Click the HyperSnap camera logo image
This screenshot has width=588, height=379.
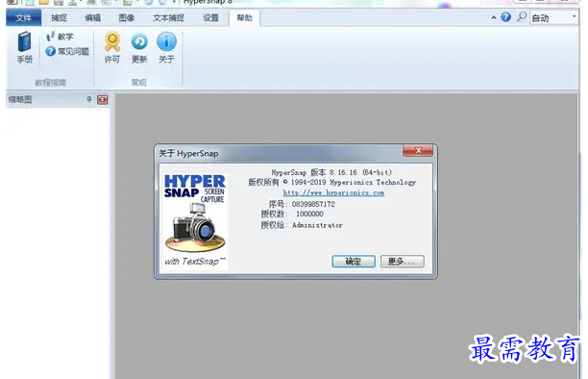pos(195,221)
